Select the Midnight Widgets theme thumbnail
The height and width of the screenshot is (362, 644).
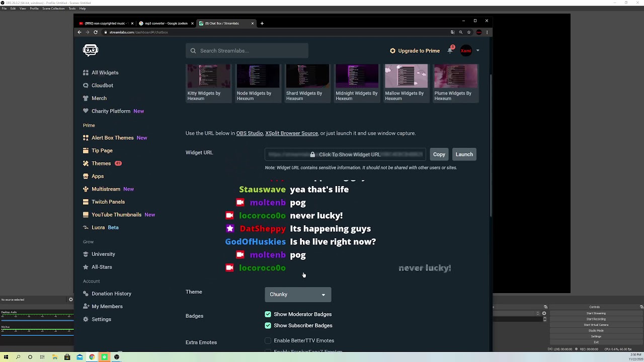[357, 82]
